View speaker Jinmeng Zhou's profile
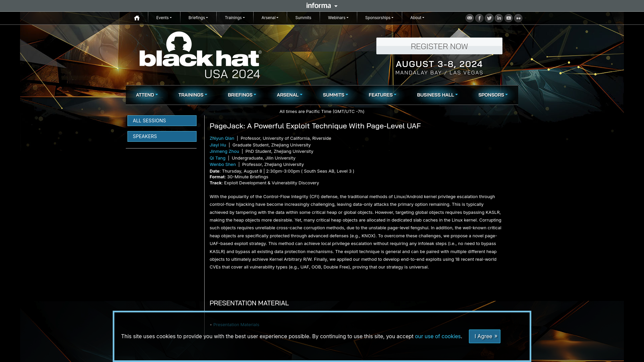 click(224, 152)
